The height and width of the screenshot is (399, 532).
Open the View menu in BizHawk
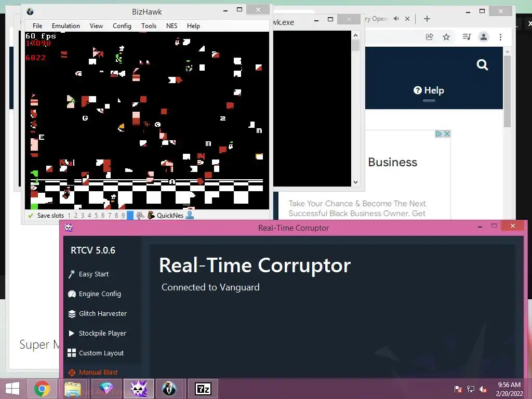coord(96,26)
